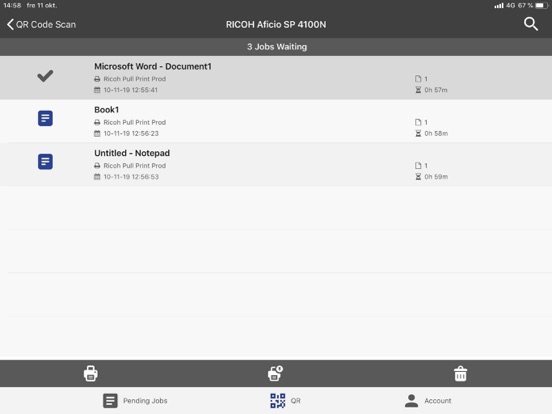Click the 0h 59m remaining time

point(436,177)
